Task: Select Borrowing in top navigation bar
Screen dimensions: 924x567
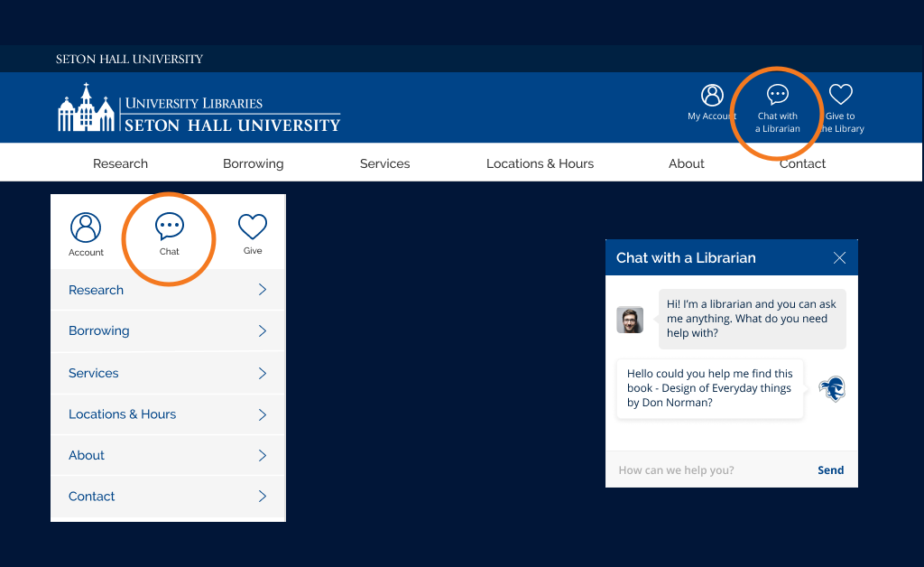Action: 253,163
